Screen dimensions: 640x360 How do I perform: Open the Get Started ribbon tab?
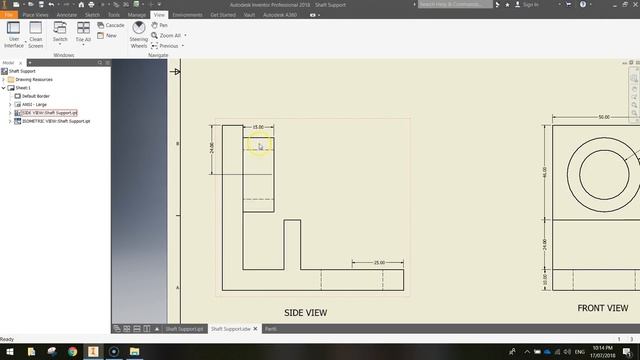(x=223, y=15)
